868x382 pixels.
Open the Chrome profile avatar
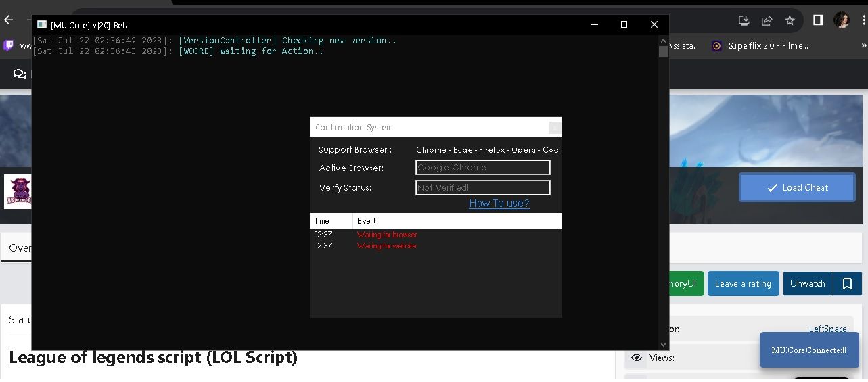pyautogui.click(x=842, y=20)
